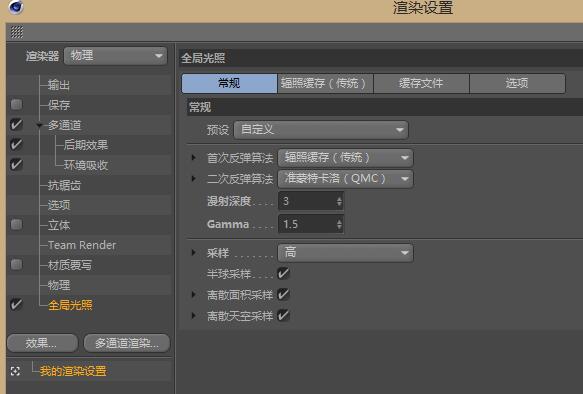Click the Cinema 4D application logo icon
Viewport: 583px width, 394px height.
(x=16, y=7)
